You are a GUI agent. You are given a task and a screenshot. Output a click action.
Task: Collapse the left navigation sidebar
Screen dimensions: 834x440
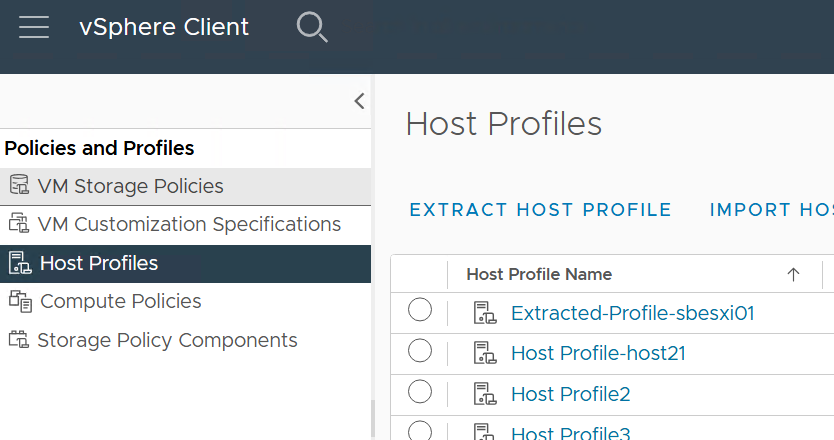(359, 101)
